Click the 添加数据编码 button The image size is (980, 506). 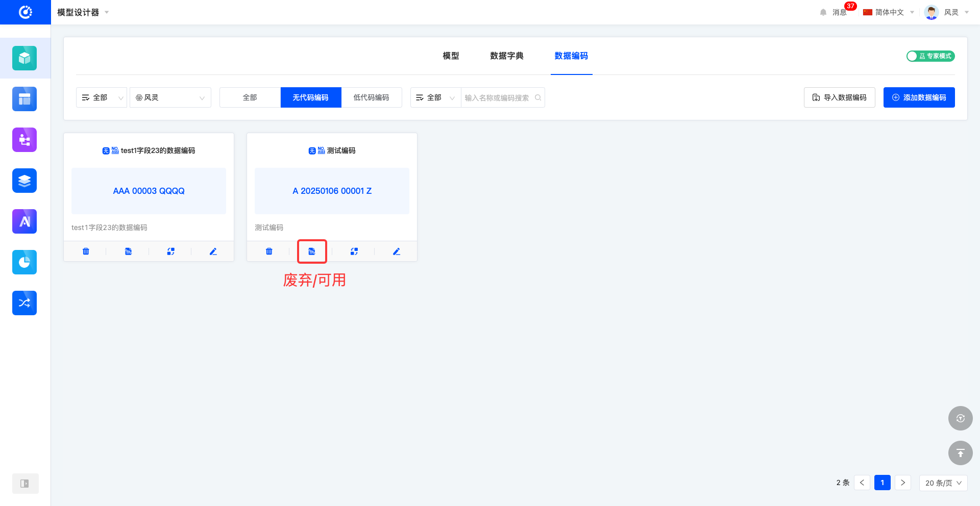click(x=919, y=97)
